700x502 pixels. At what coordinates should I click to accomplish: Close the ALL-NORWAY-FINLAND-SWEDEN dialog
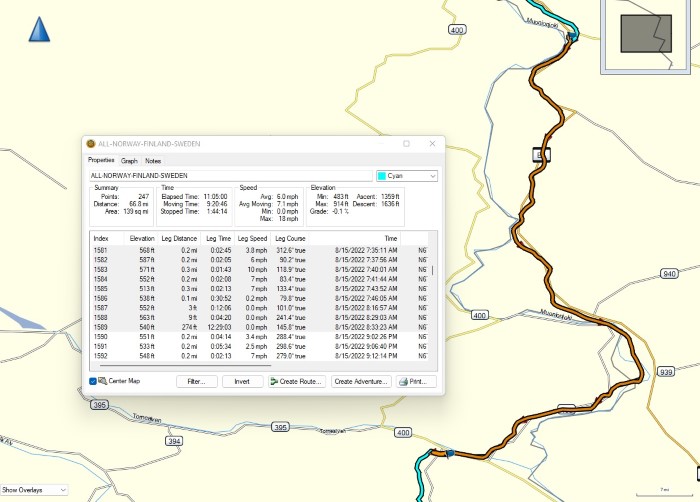432,143
